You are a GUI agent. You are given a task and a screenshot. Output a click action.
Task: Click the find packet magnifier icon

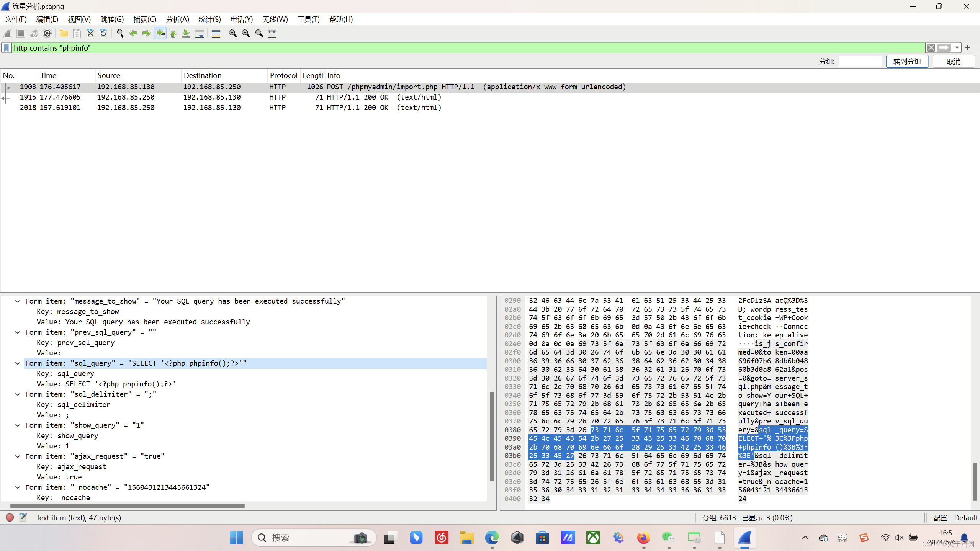click(x=120, y=33)
